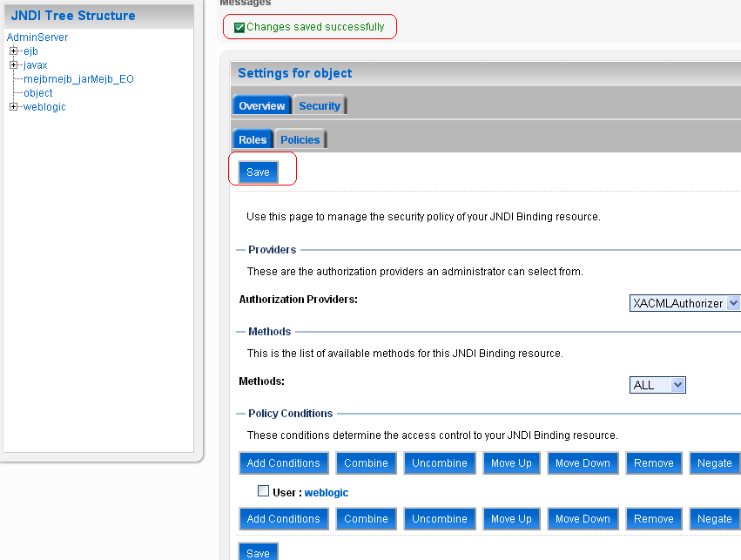Switch to the Security tab
The image size is (741, 560).
[x=320, y=105]
